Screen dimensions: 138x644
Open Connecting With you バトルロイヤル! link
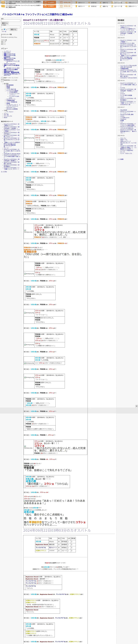pos(12,74)
